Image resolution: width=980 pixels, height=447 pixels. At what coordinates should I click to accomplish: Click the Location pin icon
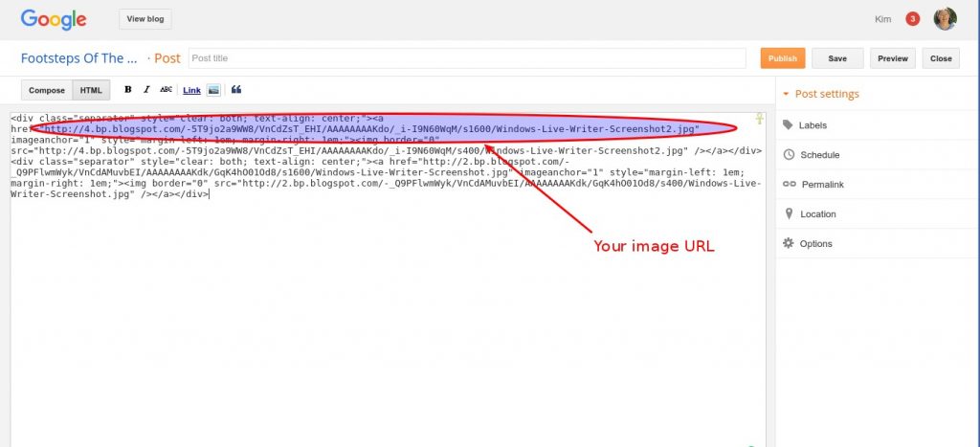pos(789,213)
